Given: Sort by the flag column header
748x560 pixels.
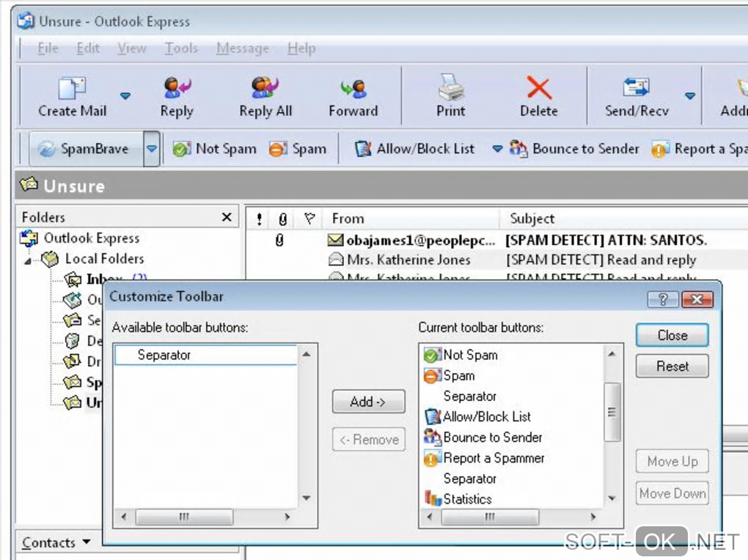Looking at the screenshot, I should pos(309,219).
